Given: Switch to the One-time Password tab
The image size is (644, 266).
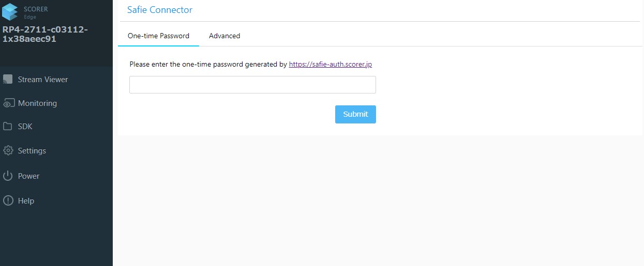Looking at the screenshot, I should click(x=158, y=36).
